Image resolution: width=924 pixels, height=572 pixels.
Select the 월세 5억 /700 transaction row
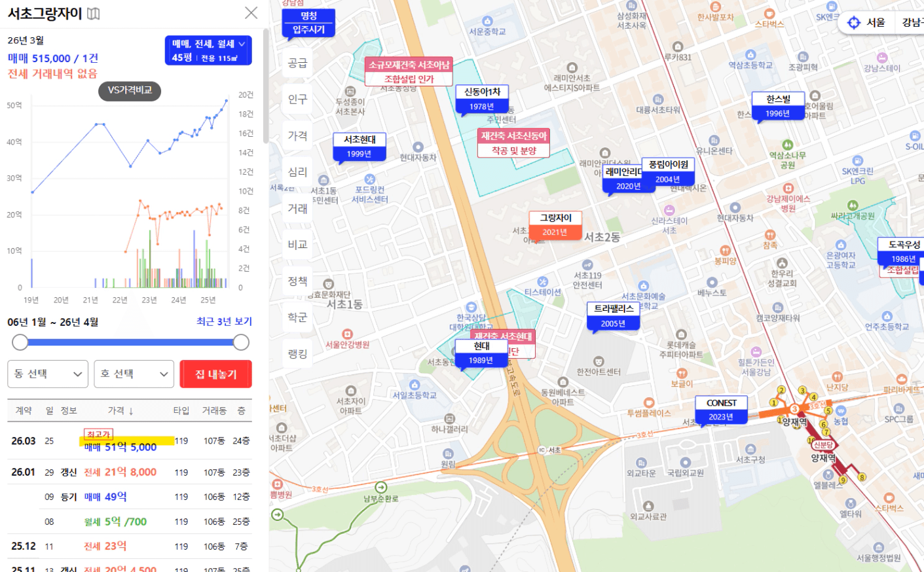coord(130,522)
